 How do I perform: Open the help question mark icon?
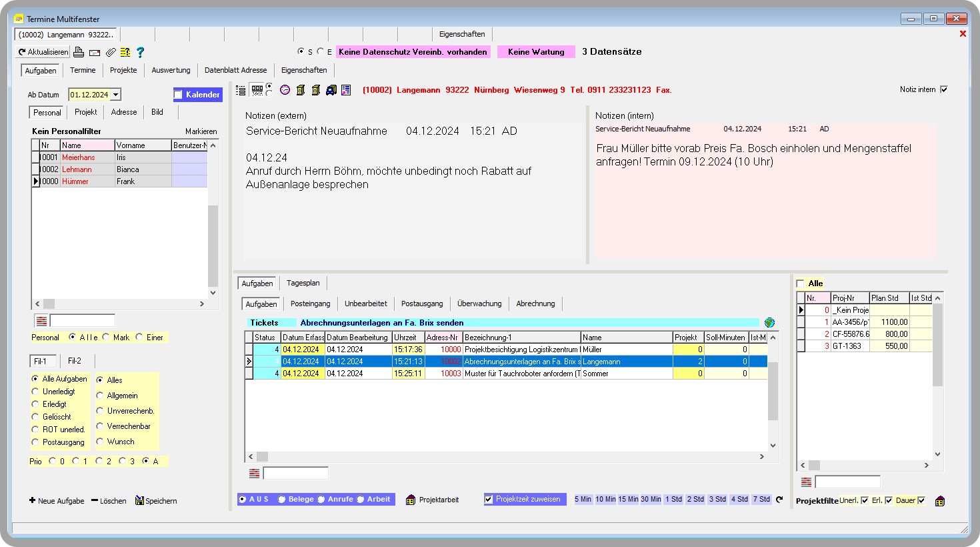pyautogui.click(x=140, y=52)
